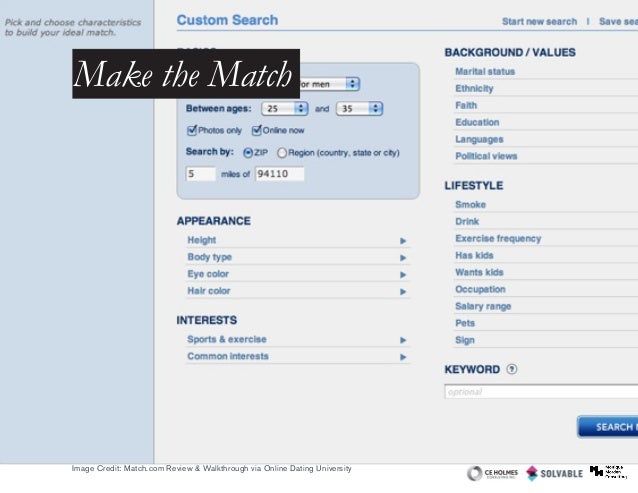Click the SEARCH button
The height and width of the screenshot is (493, 638).
tap(608, 427)
